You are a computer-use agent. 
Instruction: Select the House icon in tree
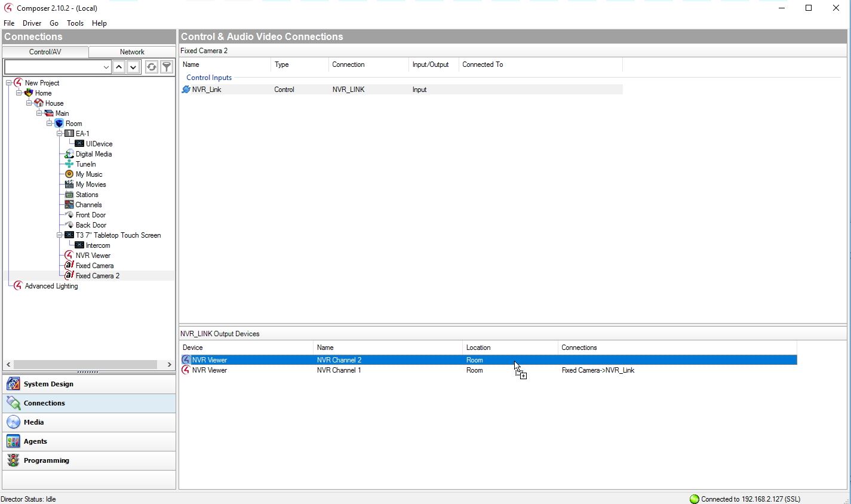tap(38, 103)
